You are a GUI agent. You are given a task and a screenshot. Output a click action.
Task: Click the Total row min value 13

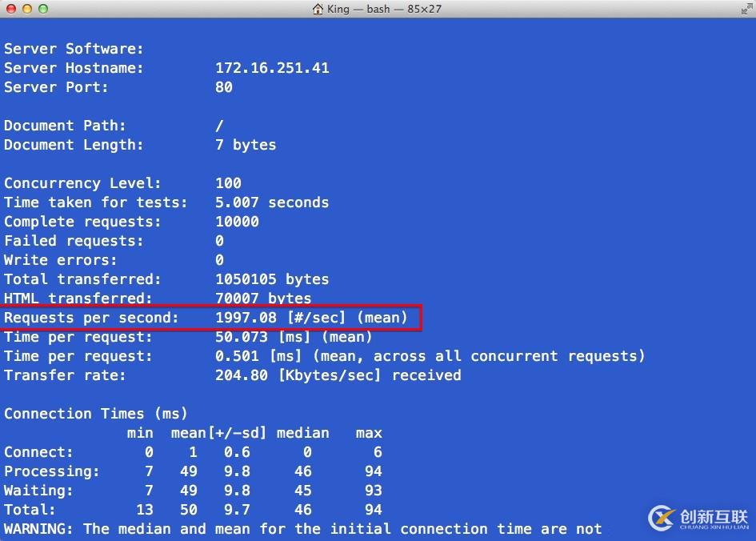(145, 510)
